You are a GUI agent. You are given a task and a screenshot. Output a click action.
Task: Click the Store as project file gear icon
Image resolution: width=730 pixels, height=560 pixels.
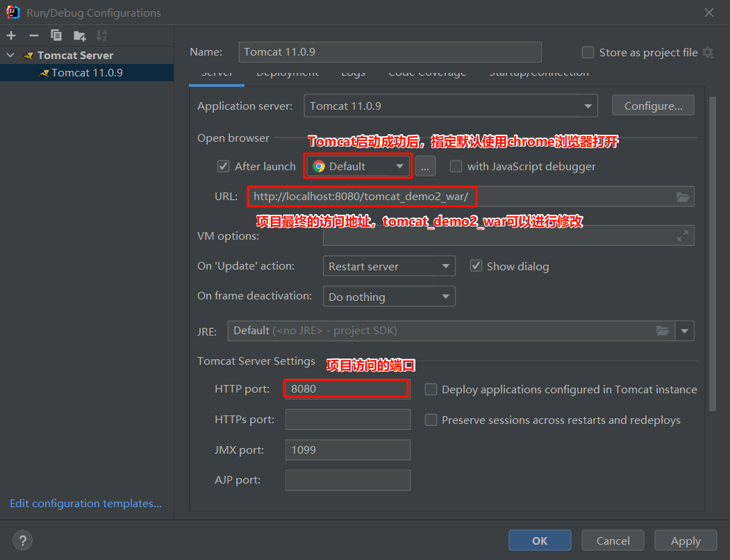tap(708, 53)
